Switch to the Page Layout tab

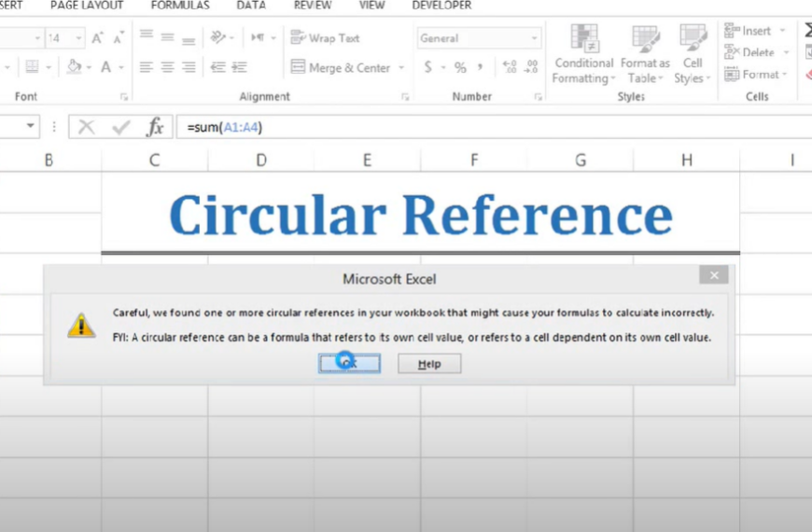point(87,6)
